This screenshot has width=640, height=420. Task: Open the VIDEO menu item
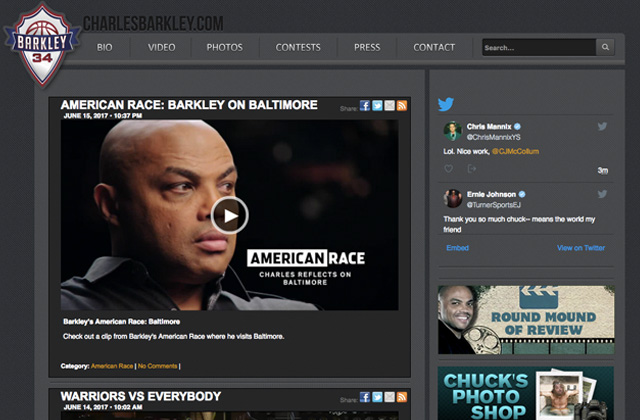click(x=162, y=48)
